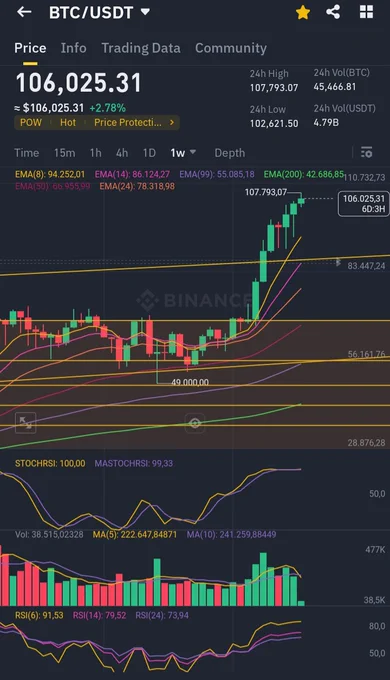Expand the tags row chevron

tap(172, 123)
